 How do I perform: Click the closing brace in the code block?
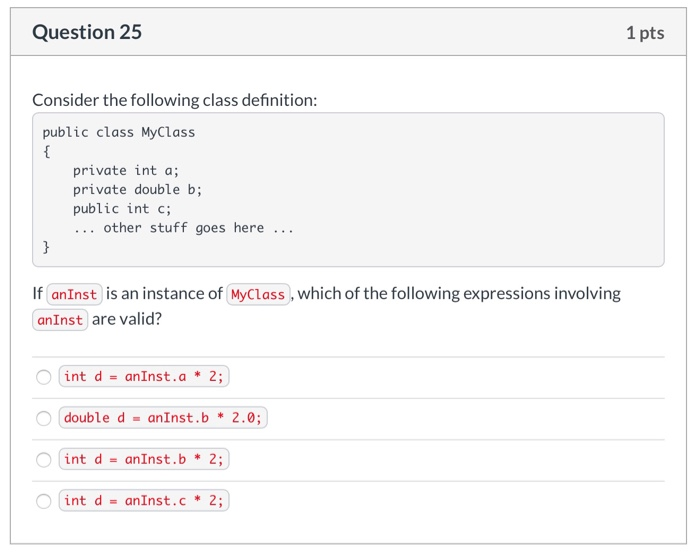tap(46, 247)
